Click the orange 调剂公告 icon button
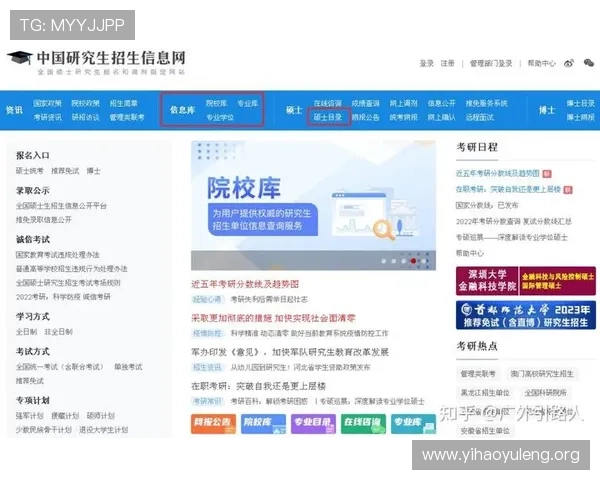 tap(214, 424)
